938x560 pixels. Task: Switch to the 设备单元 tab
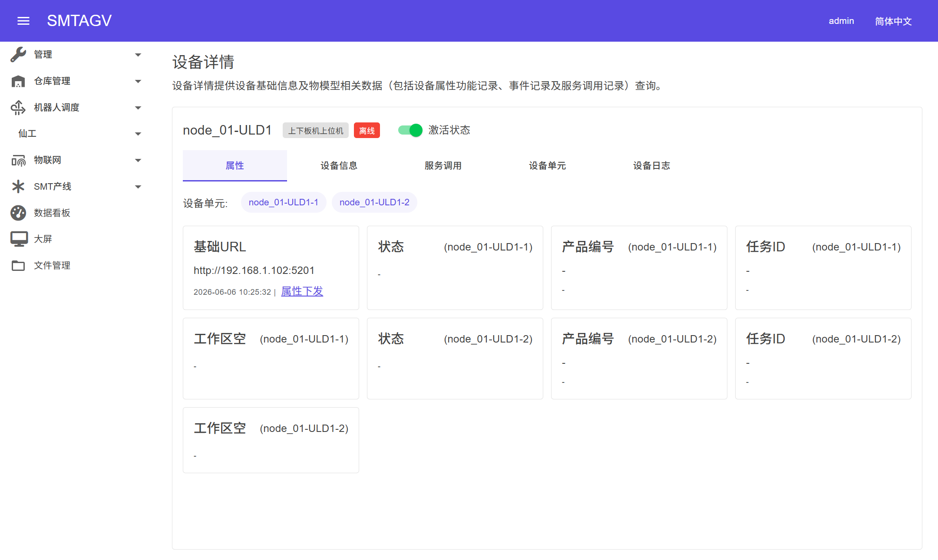548,165
